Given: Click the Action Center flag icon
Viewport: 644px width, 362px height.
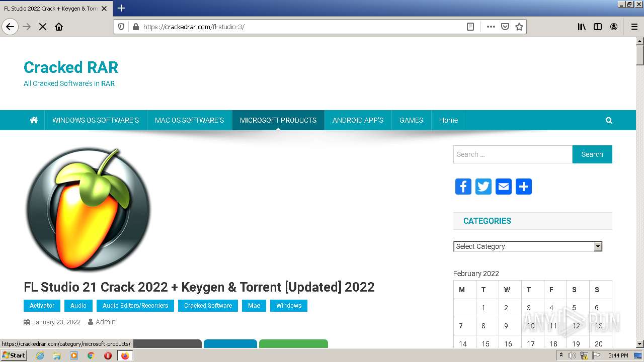Looking at the screenshot, I should pos(596,355).
